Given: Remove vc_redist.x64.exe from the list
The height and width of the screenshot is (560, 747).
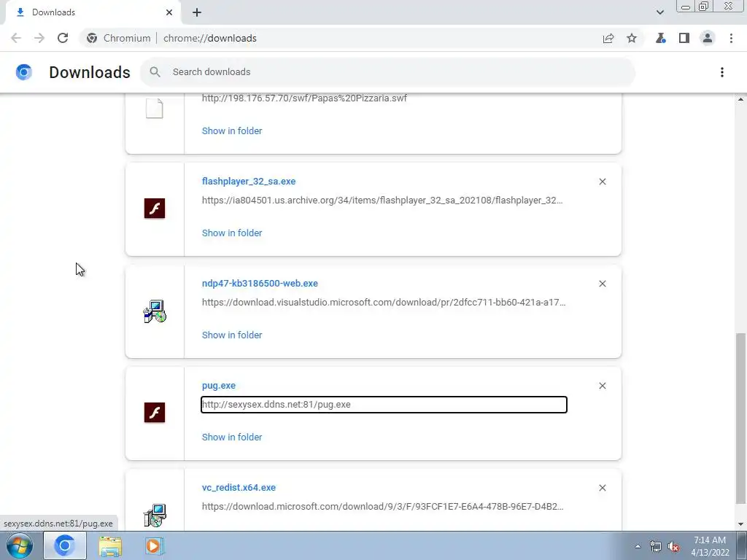Looking at the screenshot, I should 603,488.
